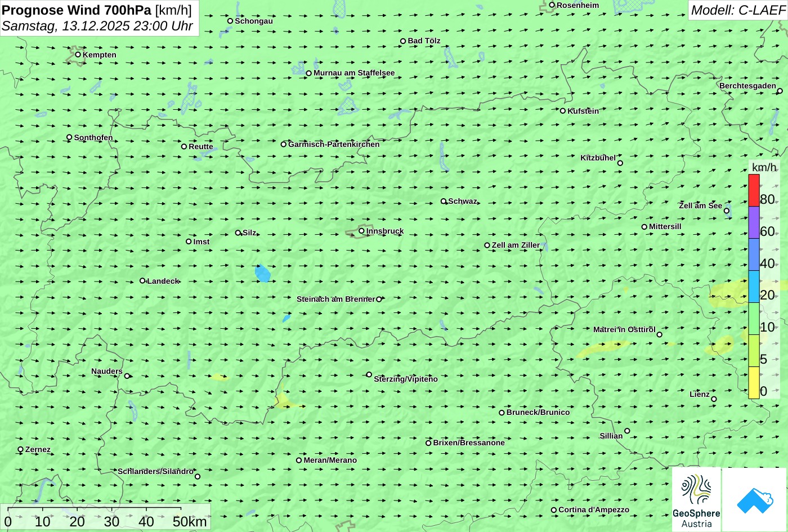Click the Meran/Merano marker
The width and height of the screenshot is (788, 532).
click(x=299, y=461)
